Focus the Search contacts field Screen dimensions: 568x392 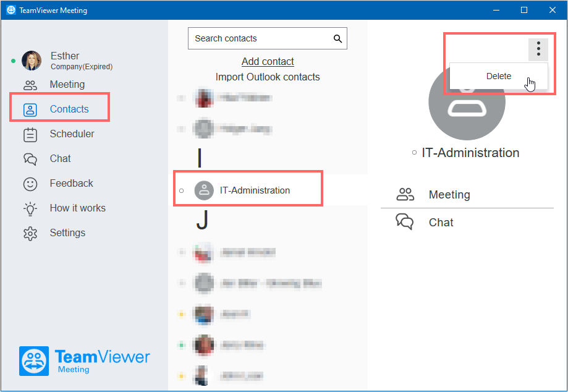pyautogui.click(x=268, y=38)
